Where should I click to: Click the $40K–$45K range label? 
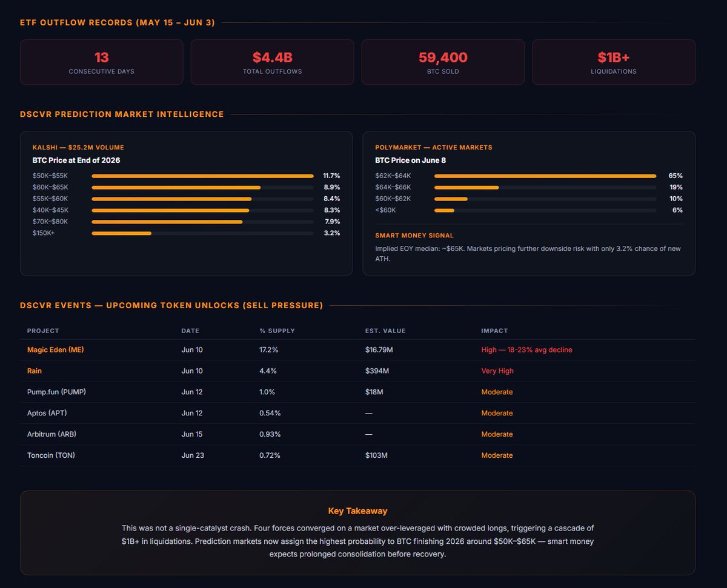(x=50, y=210)
